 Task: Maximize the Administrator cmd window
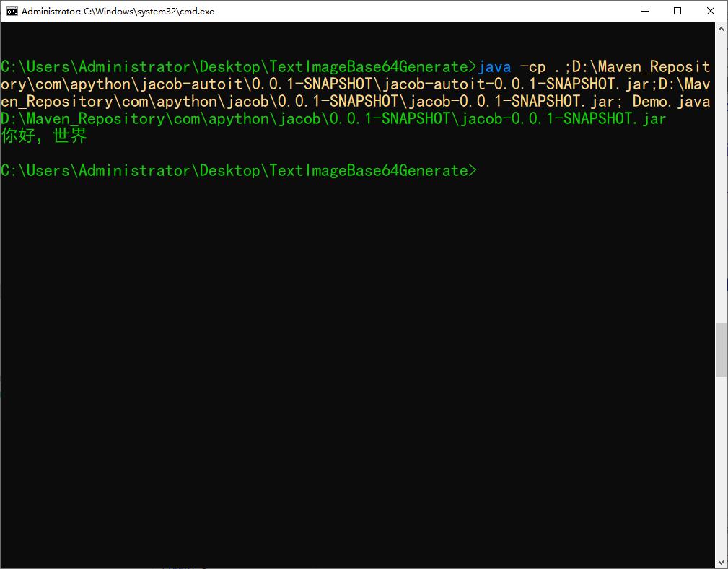(x=677, y=11)
